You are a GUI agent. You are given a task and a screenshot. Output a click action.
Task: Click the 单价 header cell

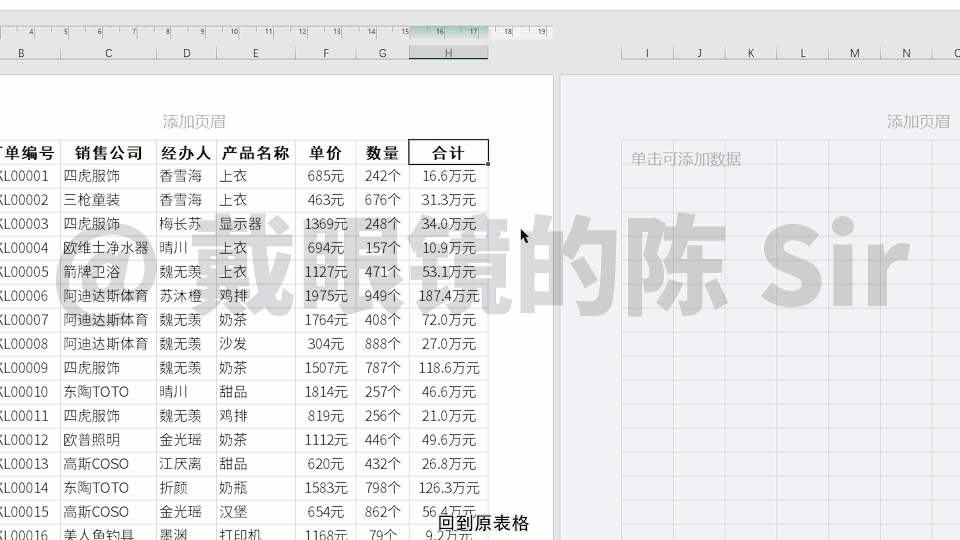(326, 152)
